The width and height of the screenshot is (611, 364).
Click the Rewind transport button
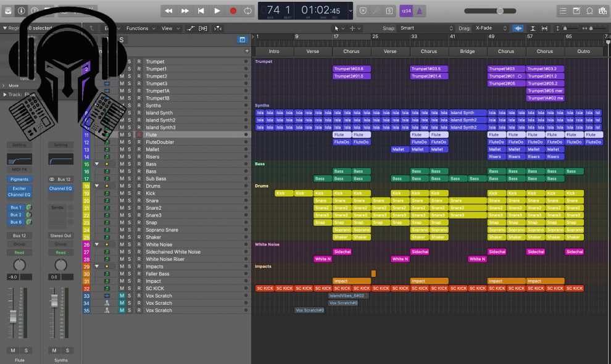pyautogui.click(x=168, y=11)
